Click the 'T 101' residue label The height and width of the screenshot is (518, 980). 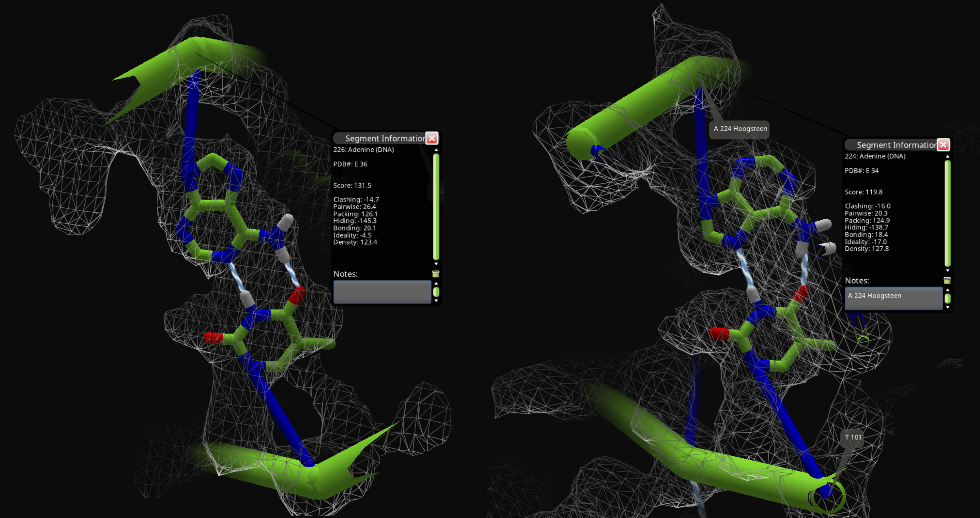click(x=852, y=437)
